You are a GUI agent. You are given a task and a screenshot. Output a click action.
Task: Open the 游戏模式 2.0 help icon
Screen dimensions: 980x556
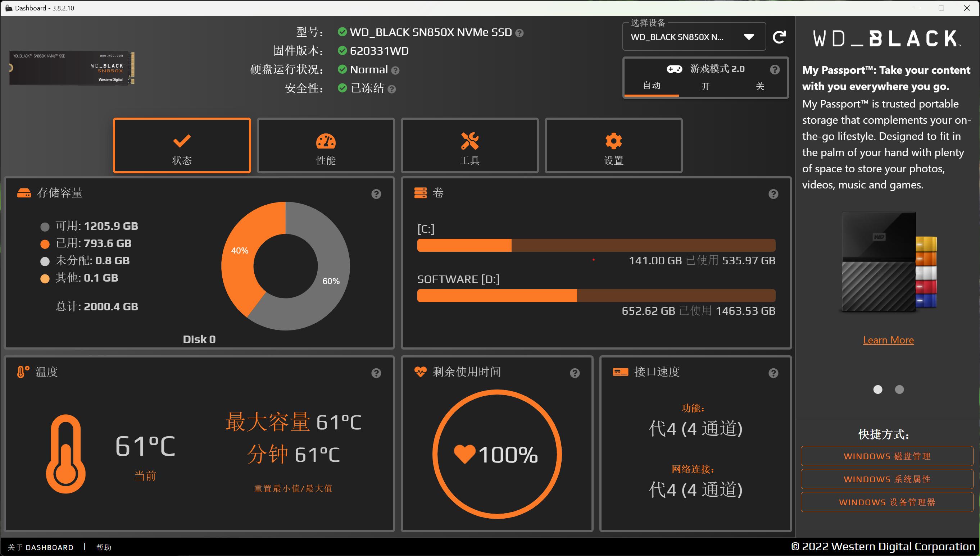pyautogui.click(x=775, y=69)
